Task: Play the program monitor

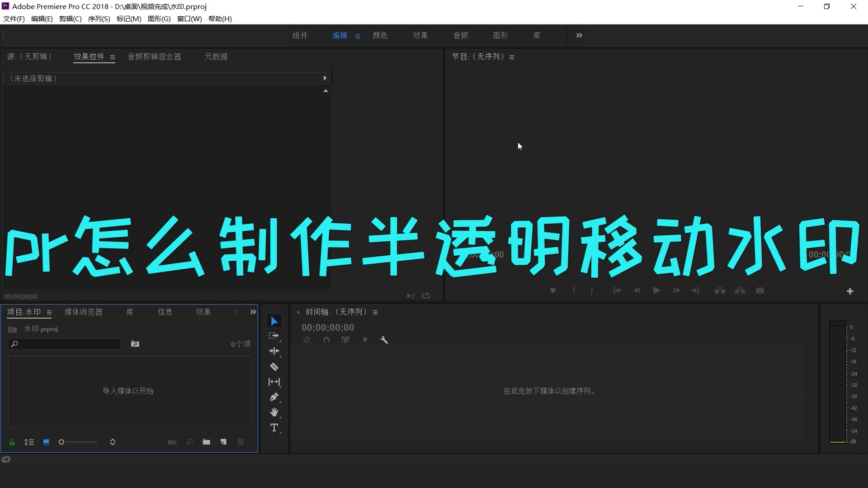Action: [656, 291]
